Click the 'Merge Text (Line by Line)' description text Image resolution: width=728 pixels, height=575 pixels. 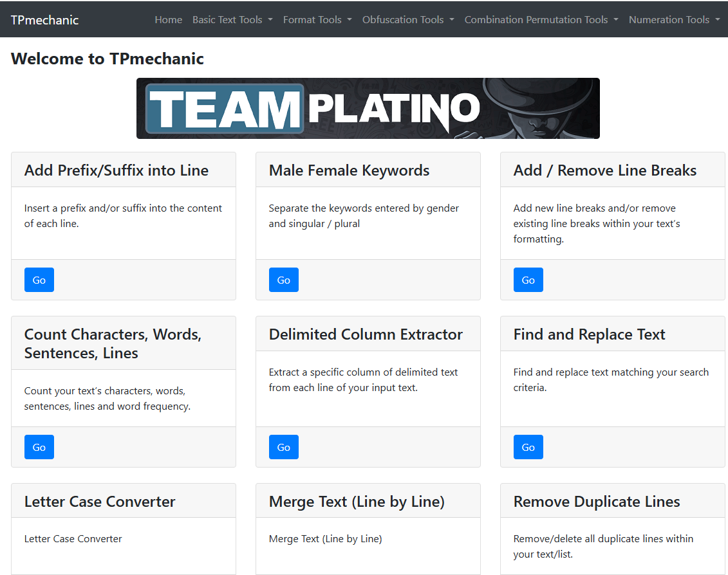tap(326, 538)
